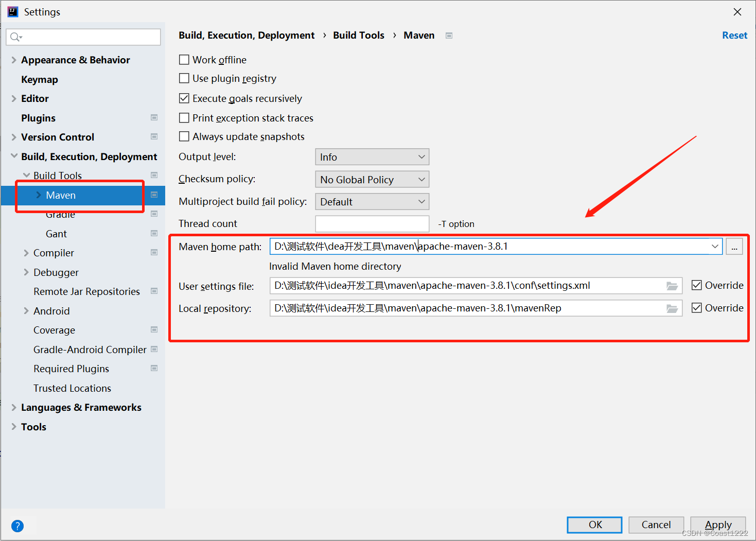Close the Settings dialog
Screen dimensions: 756x541
pyautogui.click(x=737, y=12)
